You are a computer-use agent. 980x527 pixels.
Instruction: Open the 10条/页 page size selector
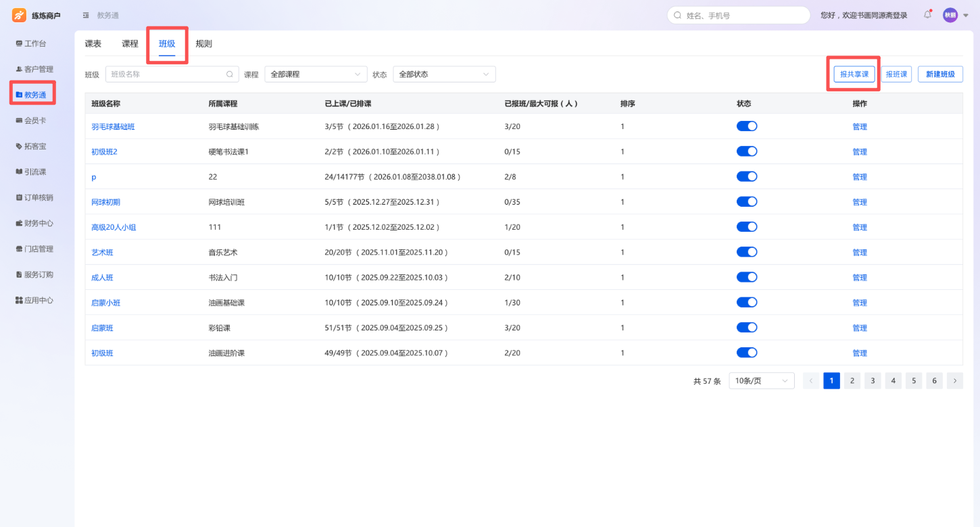762,381
